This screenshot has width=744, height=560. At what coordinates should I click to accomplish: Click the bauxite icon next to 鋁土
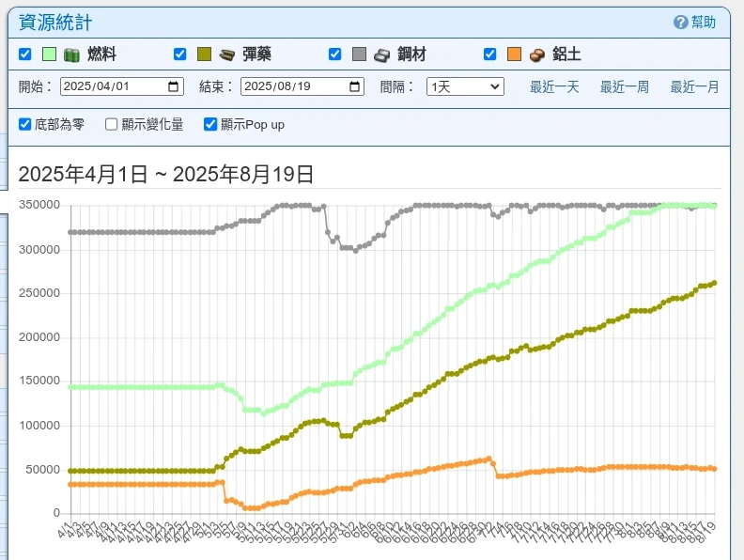pyautogui.click(x=536, y=55)
